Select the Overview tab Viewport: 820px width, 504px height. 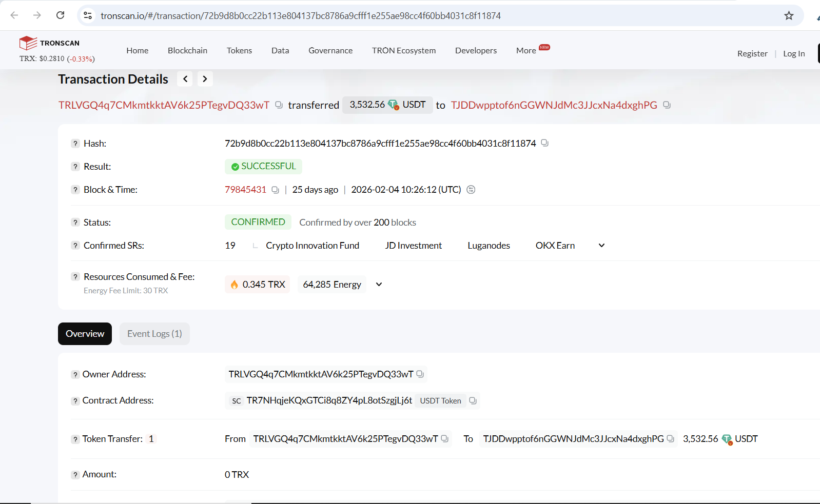pyautogui.click(x=85, y=334)
